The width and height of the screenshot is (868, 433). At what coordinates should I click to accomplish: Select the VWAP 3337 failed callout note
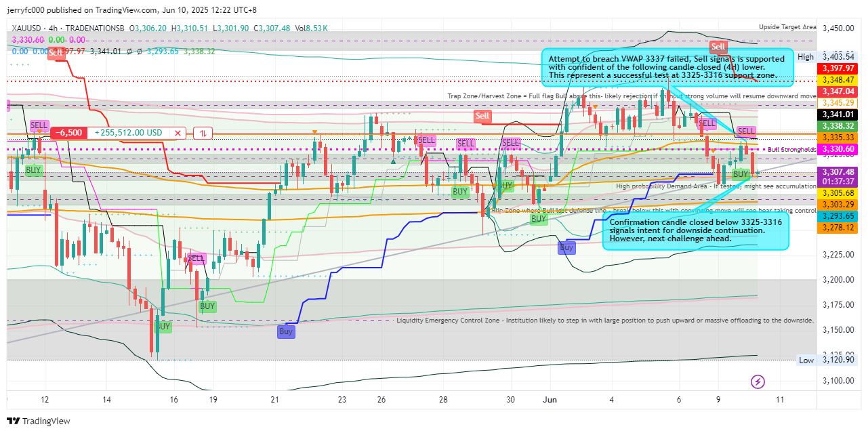[667, 67]
